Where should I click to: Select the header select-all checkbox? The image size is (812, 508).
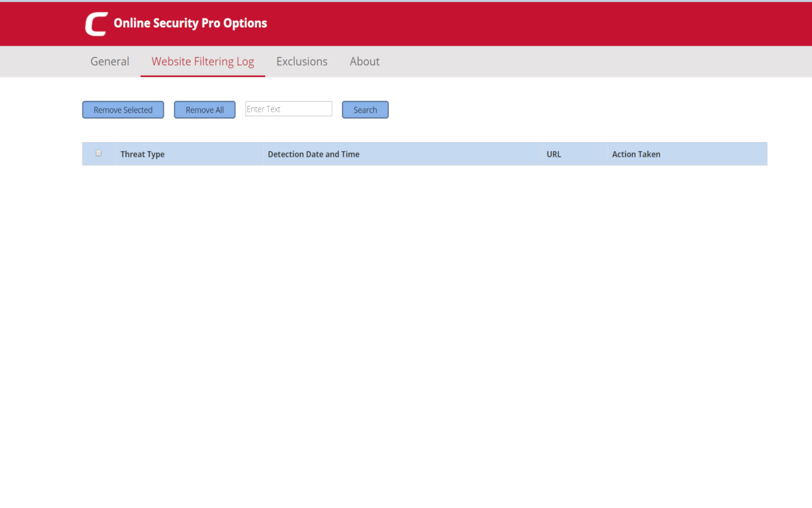click(98, 152)
